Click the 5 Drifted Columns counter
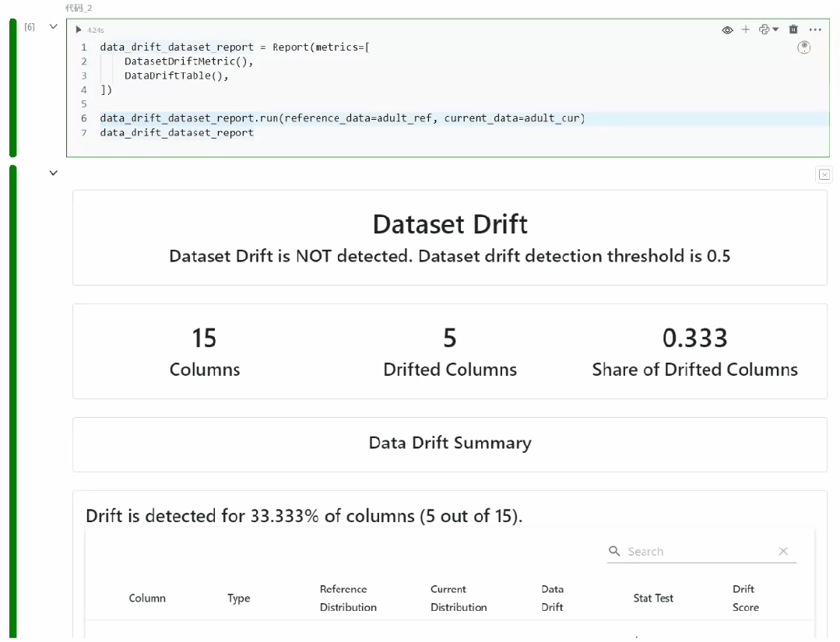This screenshot has height=642, width=840. point(450,352)
